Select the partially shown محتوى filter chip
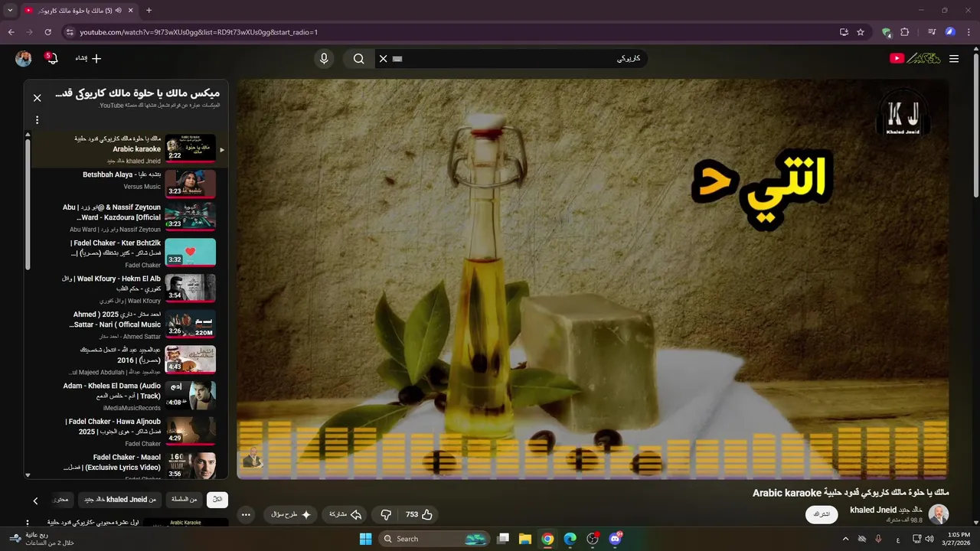This screenshot has width=980, height=551. [62, 500]
